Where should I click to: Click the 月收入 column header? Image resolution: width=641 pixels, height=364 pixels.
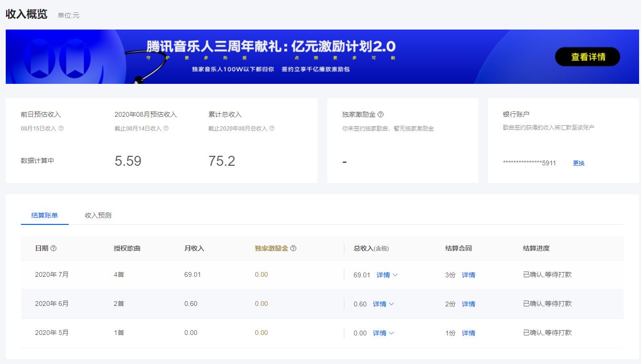click(194, 248)
